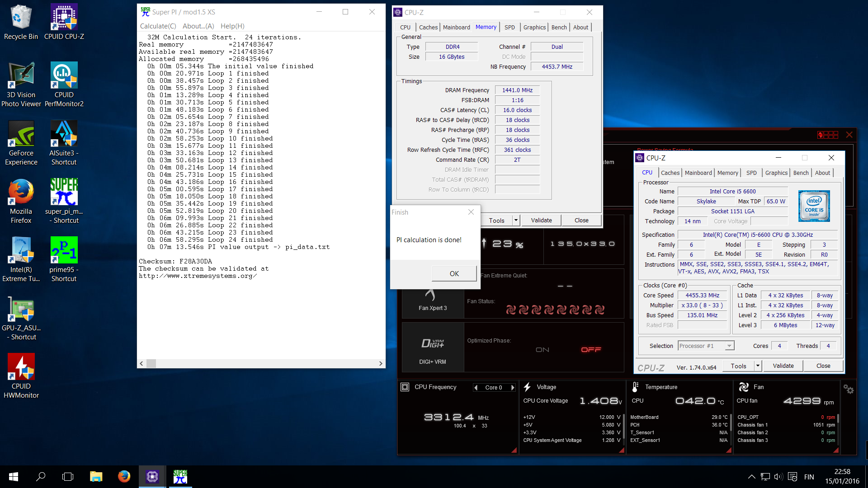Open Memory tab in CPU-Z CPU window

tap(727, 173)
